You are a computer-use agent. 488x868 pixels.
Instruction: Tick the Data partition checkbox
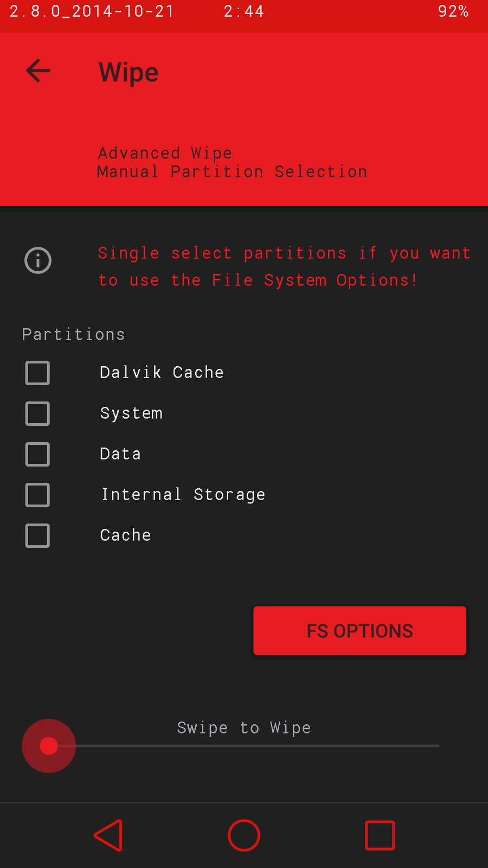coord(37,455)
